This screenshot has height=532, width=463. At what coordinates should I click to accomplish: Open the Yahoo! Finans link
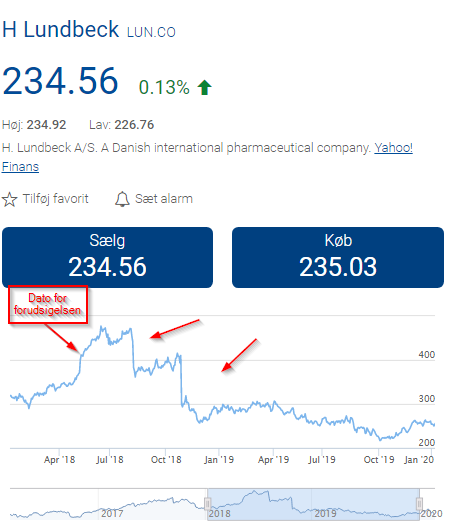tap(207, 157)
